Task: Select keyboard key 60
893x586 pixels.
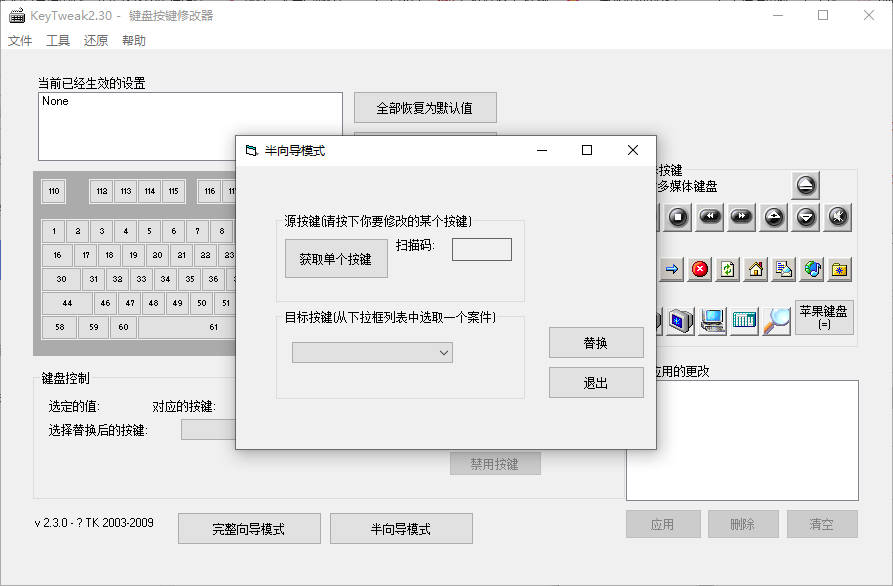Action: pyautogui.click(x=123, y=327)
